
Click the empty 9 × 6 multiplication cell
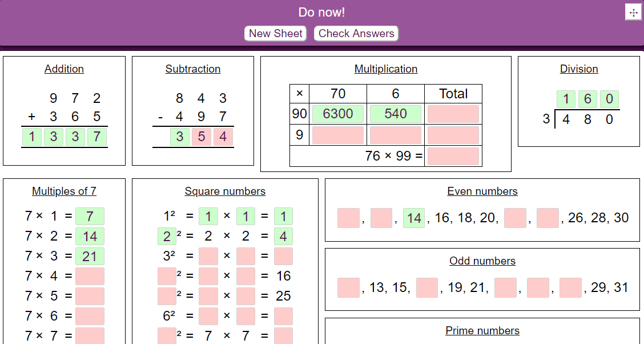point(396,135)
